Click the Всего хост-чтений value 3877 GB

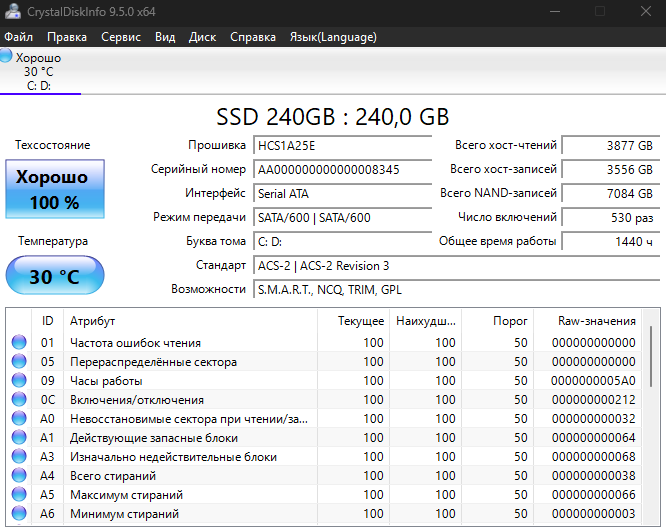610,146
